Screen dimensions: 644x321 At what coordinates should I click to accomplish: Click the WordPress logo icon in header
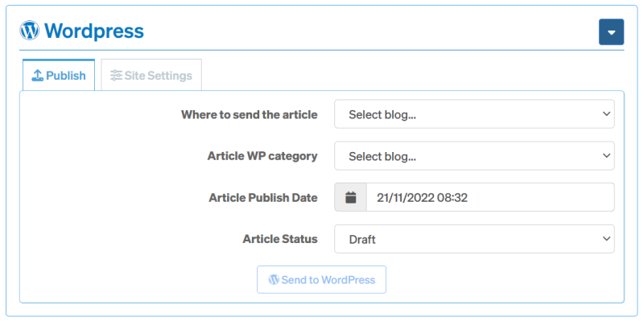30,31
